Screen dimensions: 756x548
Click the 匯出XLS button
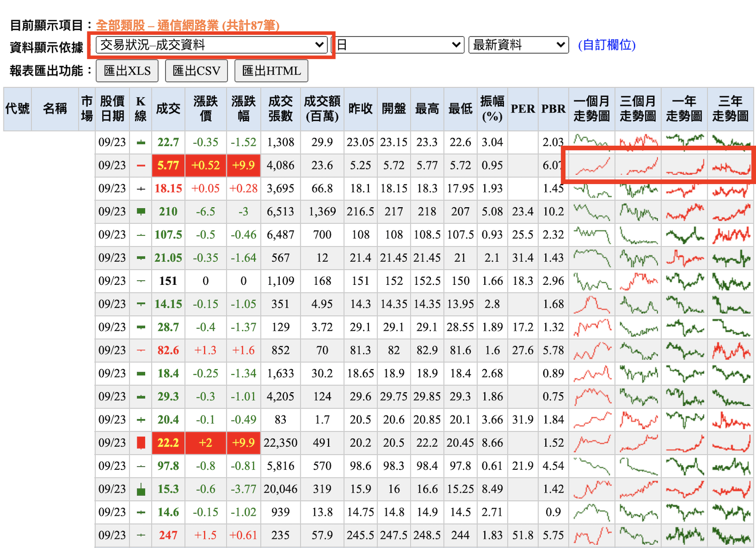(127, 71)
